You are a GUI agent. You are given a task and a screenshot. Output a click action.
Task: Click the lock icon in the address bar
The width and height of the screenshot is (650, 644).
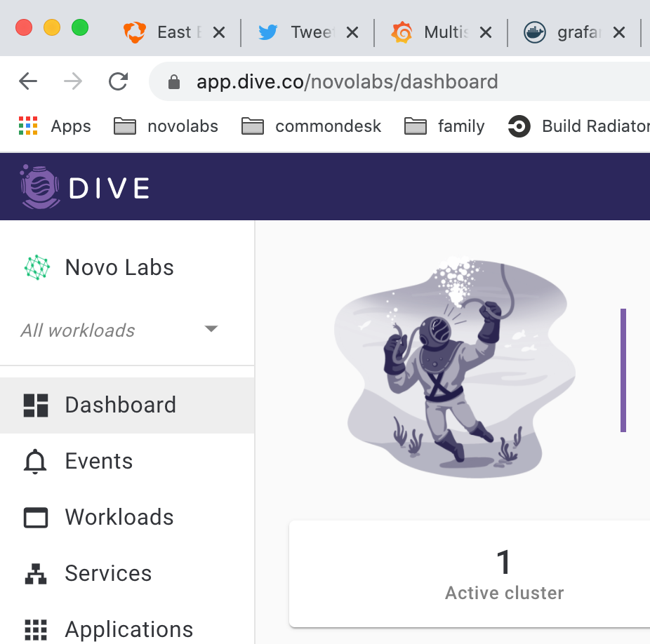pos(173,81)
